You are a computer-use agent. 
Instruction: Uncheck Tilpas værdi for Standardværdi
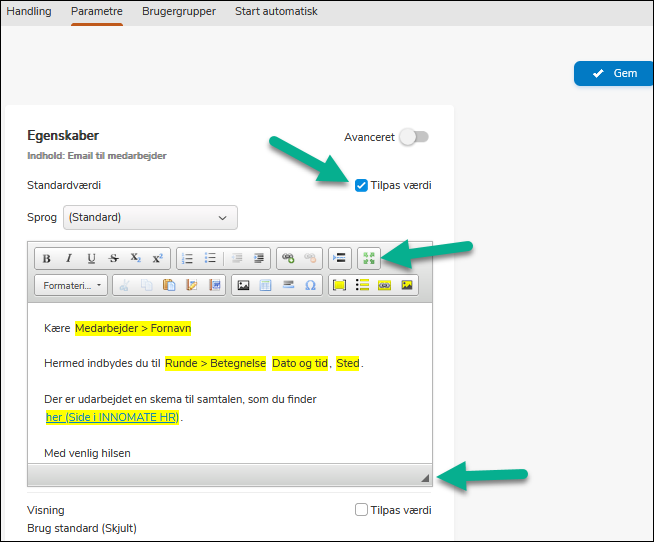point(361,185)
